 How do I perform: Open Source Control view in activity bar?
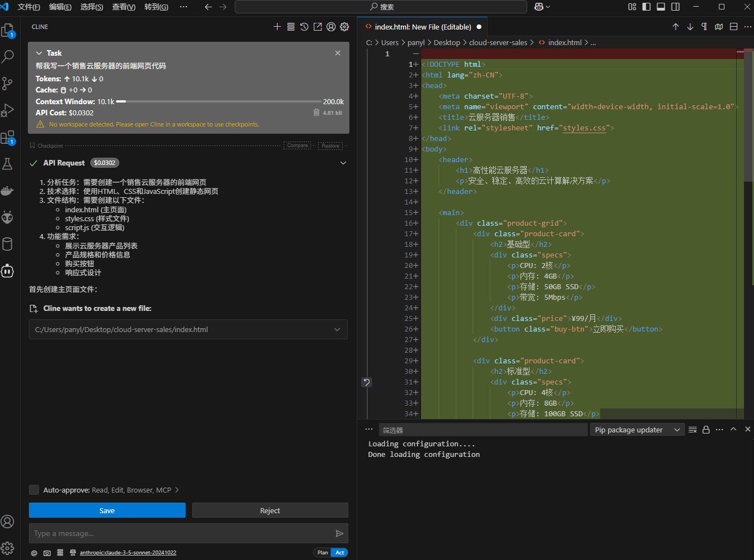pos(8,84)
